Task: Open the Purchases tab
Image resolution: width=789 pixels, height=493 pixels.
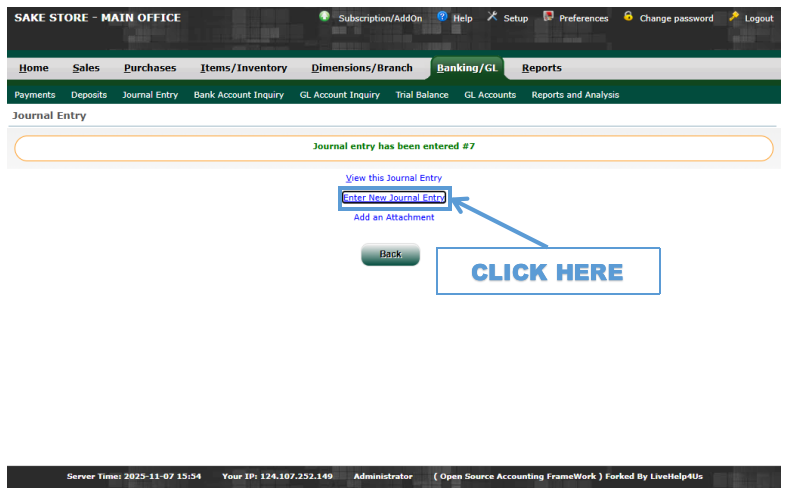Action: point(149,68)
